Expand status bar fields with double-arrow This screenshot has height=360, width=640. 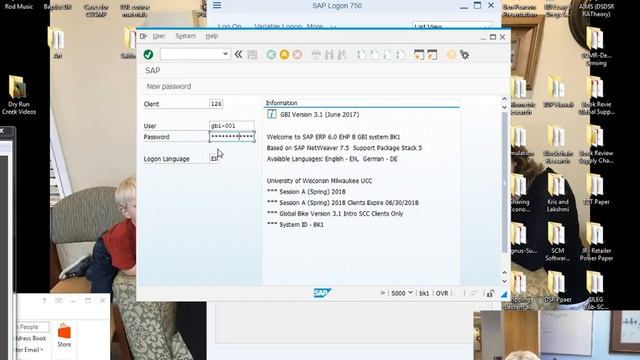coord(382,293)
